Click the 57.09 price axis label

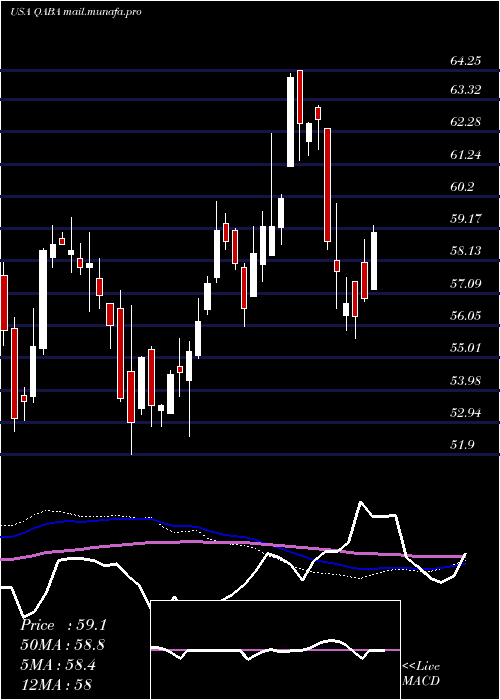pos(465,283)
